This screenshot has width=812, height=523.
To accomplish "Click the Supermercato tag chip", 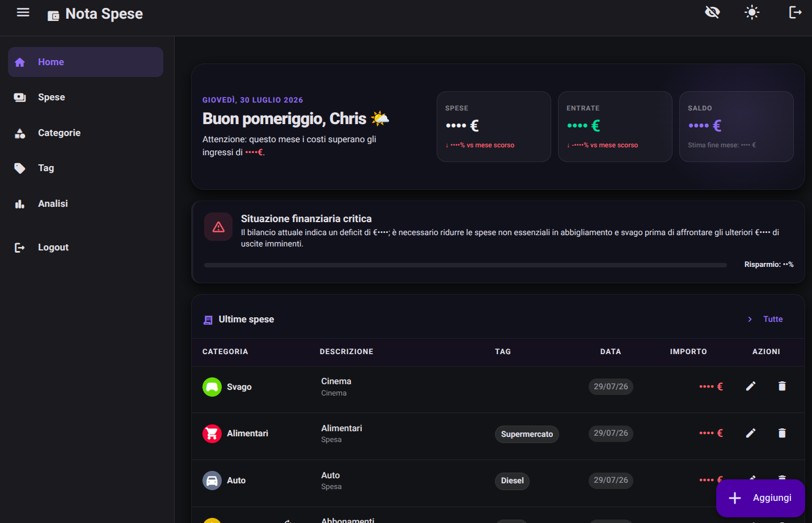I will (527, 434).
